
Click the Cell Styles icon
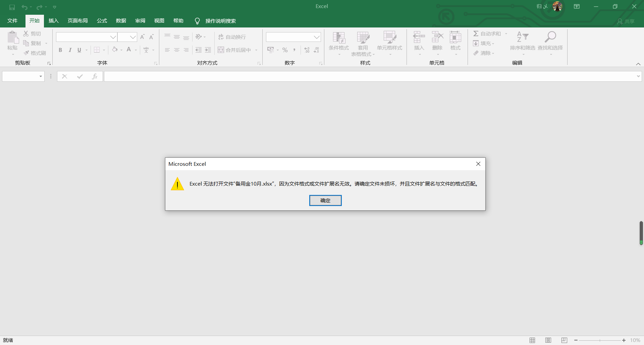(x=390, y=38)
